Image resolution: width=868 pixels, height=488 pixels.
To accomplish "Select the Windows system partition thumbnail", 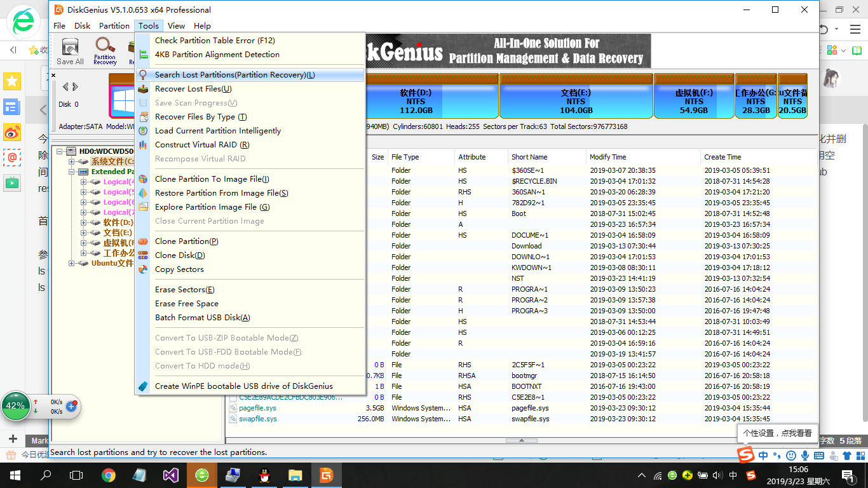I will click(x=121, y=96).
